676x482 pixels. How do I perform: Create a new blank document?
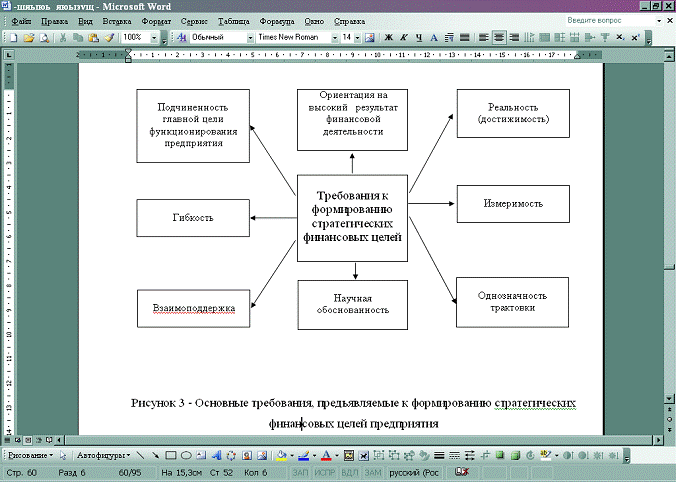pyautogui.click(x=13, y=37)
